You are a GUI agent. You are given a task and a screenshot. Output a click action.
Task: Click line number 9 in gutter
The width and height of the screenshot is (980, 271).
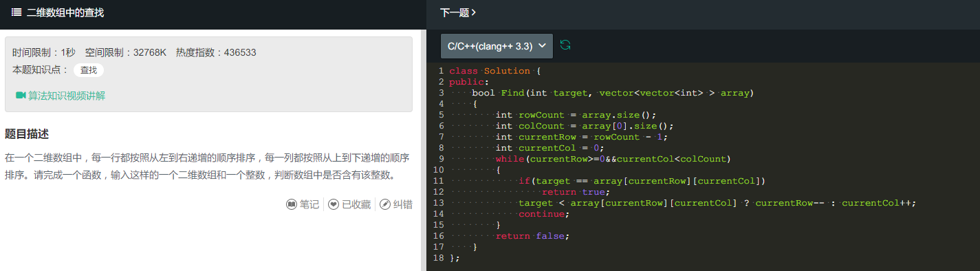click(x=441, y=159)
